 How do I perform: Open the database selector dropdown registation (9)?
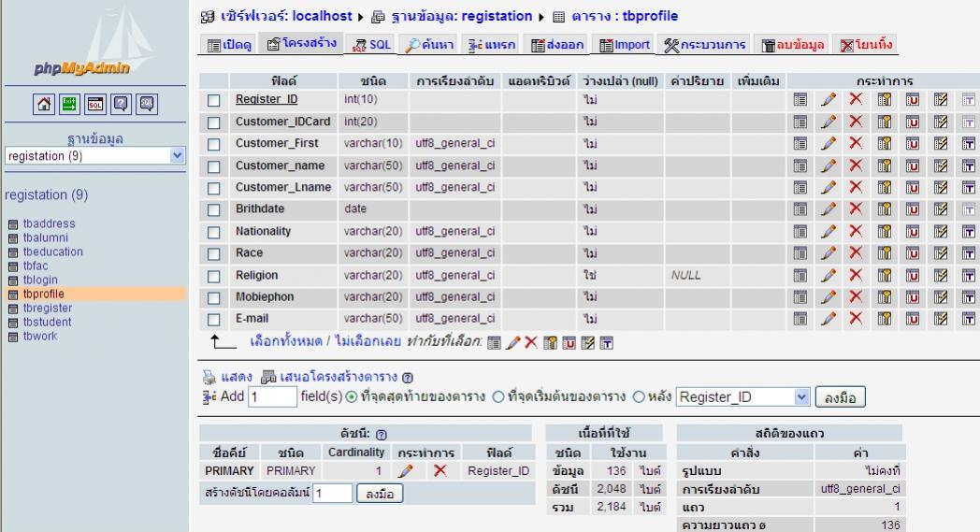tap(94, 158)
